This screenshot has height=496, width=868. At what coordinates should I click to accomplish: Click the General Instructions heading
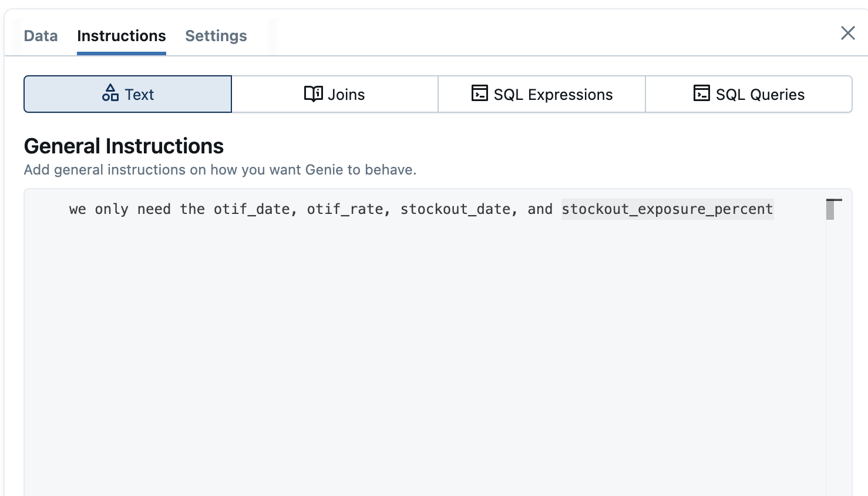123,146
